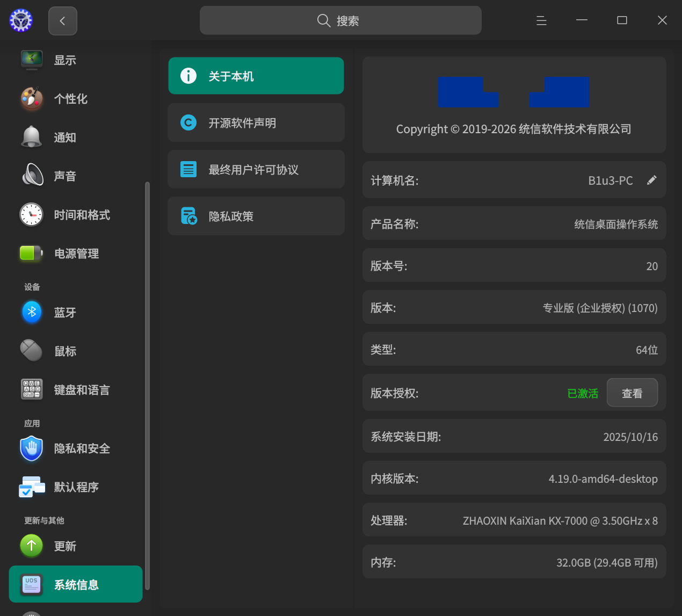Select 电源管理 label in the sidebar

coord(76,253)
